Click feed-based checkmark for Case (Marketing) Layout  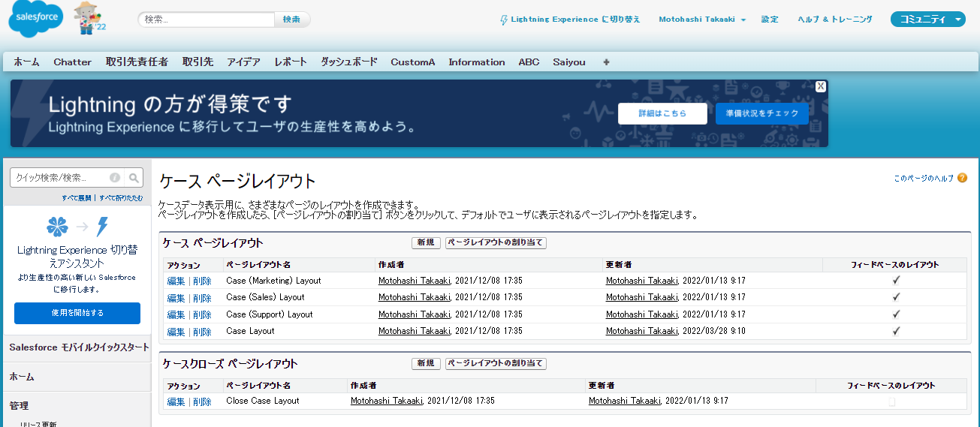pos(896,280)
